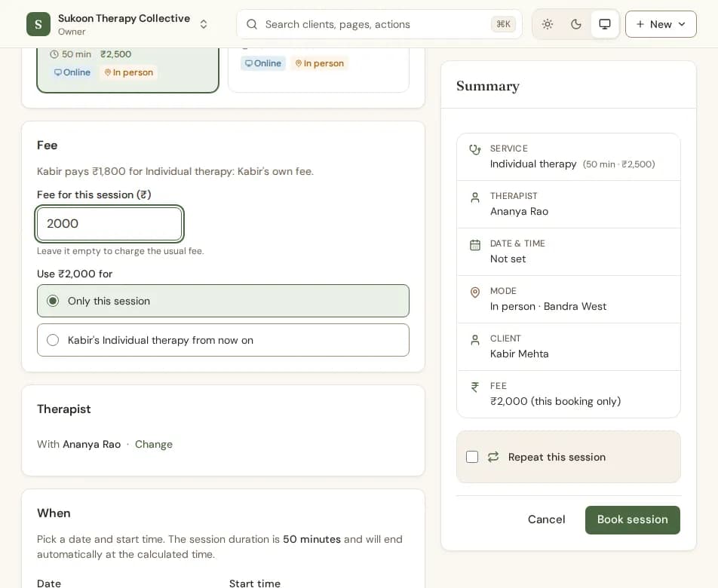
Task: Select the ₹2,500 Individual therapy service card
Action: click(127, 69)
